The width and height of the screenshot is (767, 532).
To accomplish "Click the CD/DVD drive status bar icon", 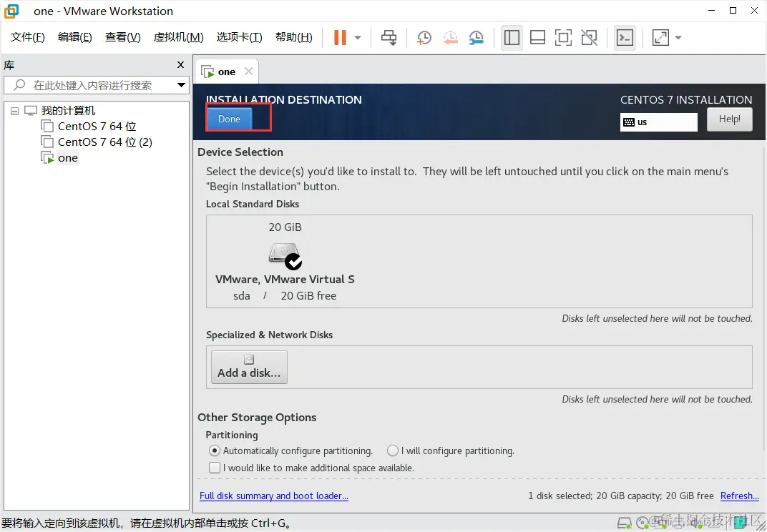I will (643, 523).
